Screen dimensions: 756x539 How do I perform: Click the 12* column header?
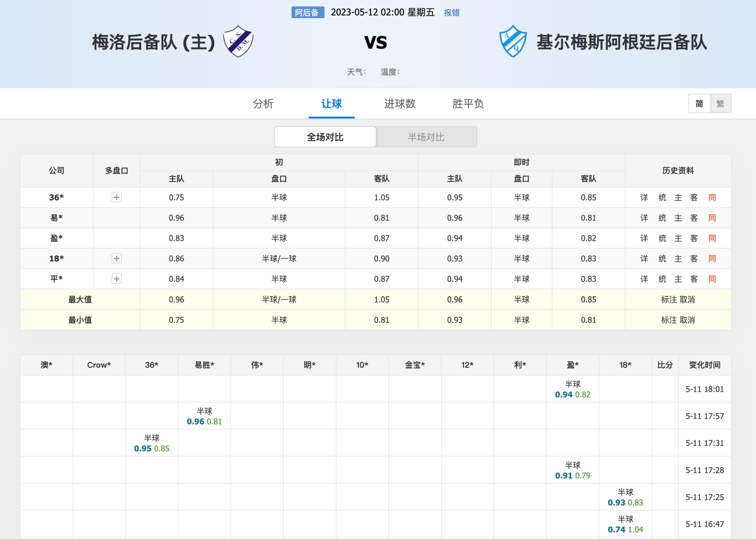tap(467, 365)
